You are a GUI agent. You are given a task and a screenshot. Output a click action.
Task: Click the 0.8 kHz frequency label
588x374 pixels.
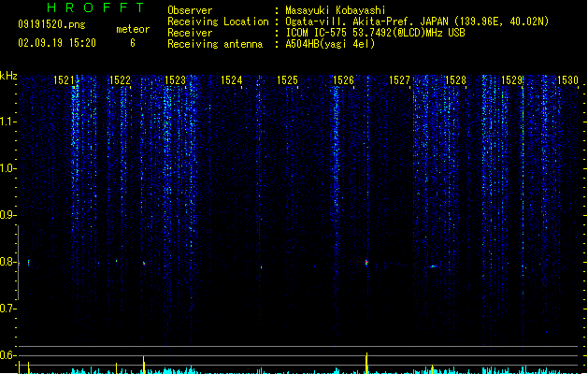coord(7,262)
